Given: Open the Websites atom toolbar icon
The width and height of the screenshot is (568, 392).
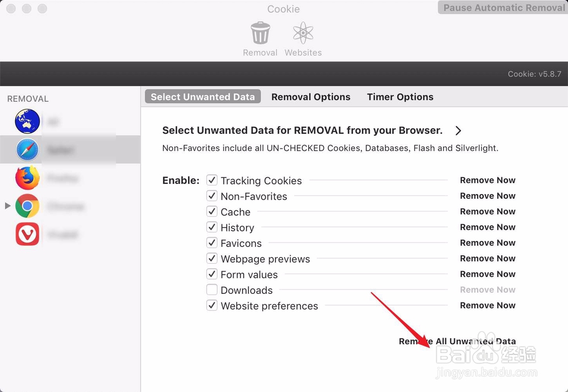Looking at the screenshot, I should [303, 33].
